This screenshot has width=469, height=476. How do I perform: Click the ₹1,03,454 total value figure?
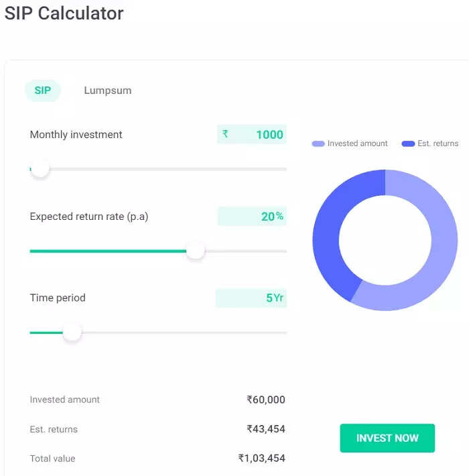point(262,459)
